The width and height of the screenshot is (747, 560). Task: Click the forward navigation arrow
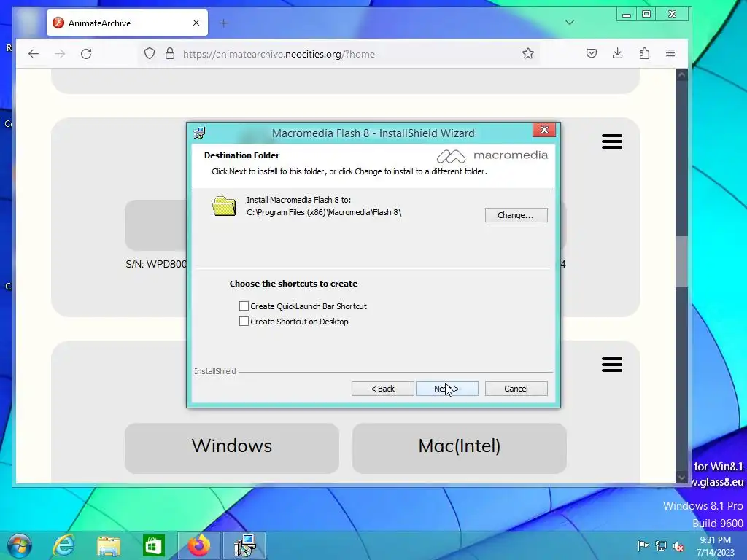(x=60, y=54)
